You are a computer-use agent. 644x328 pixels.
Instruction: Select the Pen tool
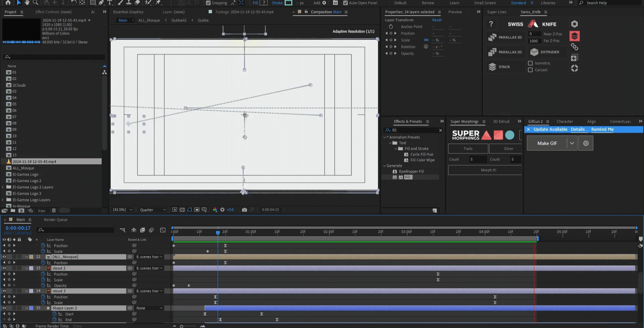coord(101,2)
